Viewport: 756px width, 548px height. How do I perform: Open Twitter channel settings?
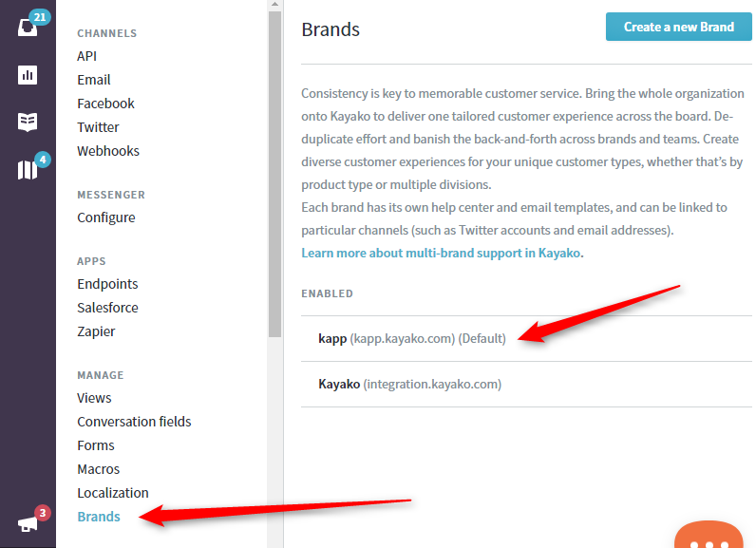(x=98, y=127)
